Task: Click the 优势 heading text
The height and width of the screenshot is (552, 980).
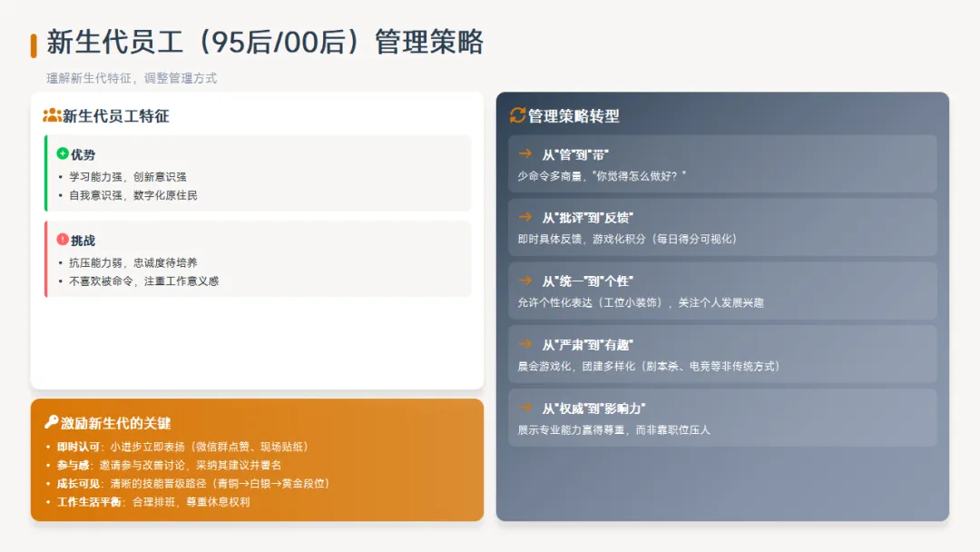Action: coord(83,154)
